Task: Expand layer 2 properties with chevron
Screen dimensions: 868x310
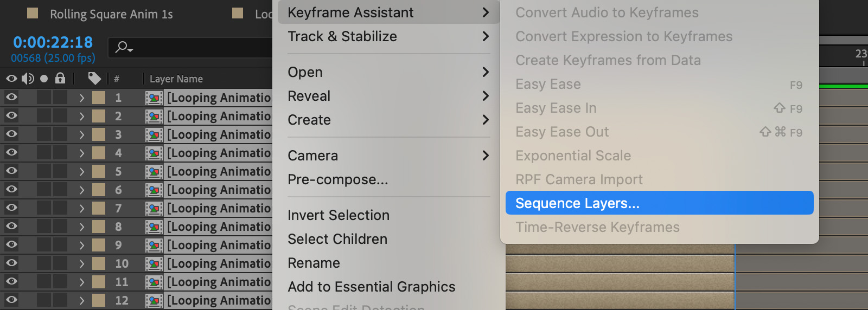Action: click(82, 116)
